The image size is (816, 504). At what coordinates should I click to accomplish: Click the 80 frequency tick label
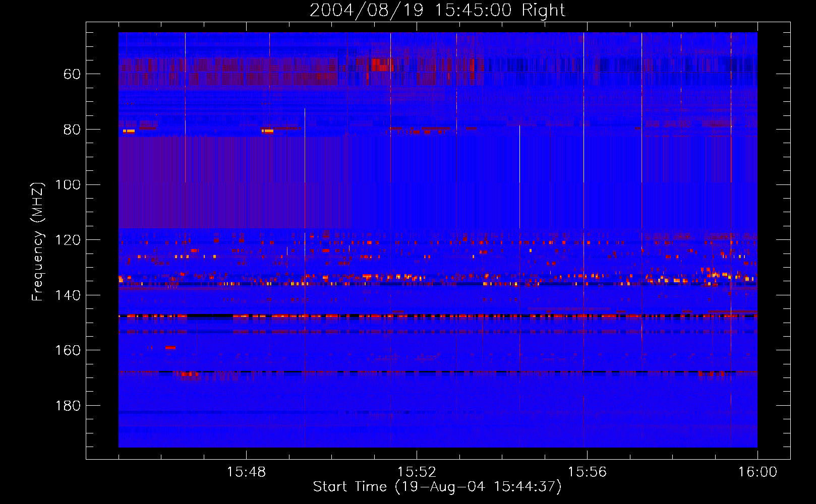pyautogui.click(x=72, y=130)
